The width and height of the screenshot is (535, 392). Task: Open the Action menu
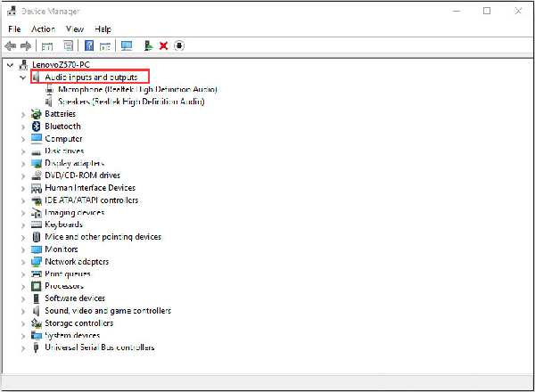(x=44, y=29)
